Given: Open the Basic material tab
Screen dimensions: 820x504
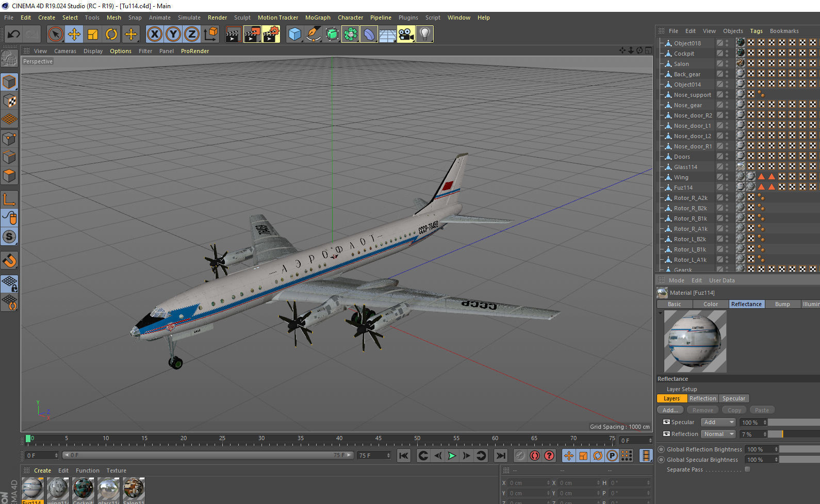Looking at the screenshot, I should [674, 304].
